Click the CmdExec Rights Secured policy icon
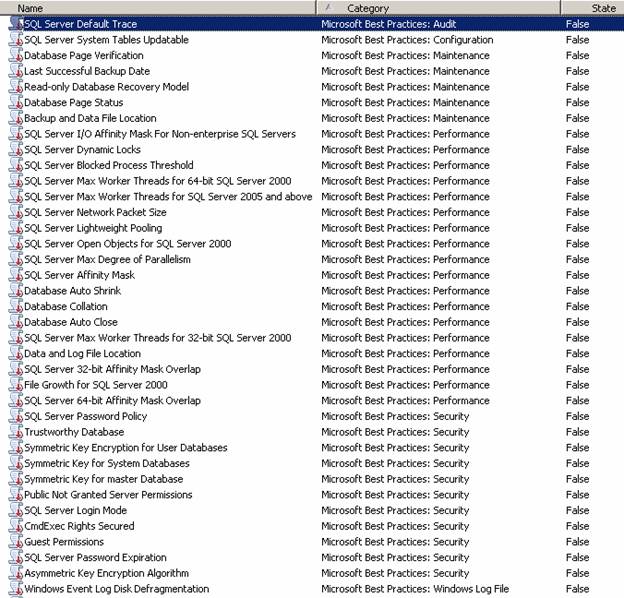The width and height of the screenshot is (624, 598). (x=16, y=526)
